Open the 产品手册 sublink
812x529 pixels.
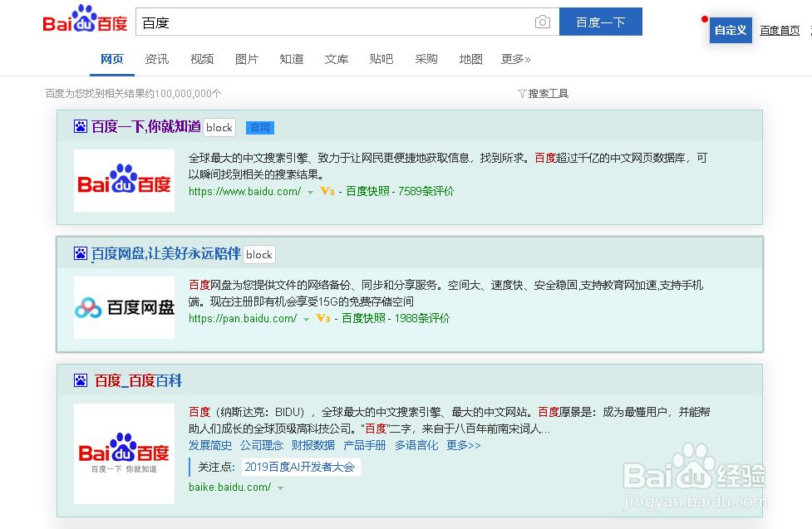point(365,445)
